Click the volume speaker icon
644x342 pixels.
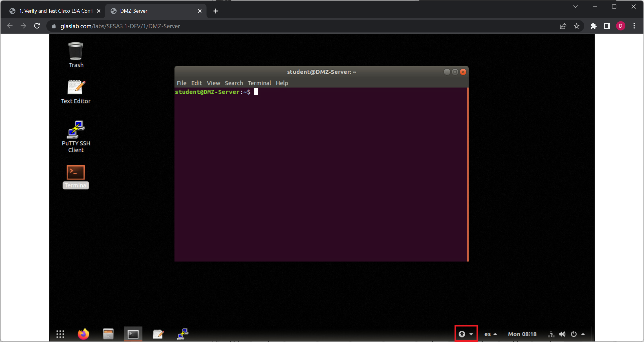[562, 334]
